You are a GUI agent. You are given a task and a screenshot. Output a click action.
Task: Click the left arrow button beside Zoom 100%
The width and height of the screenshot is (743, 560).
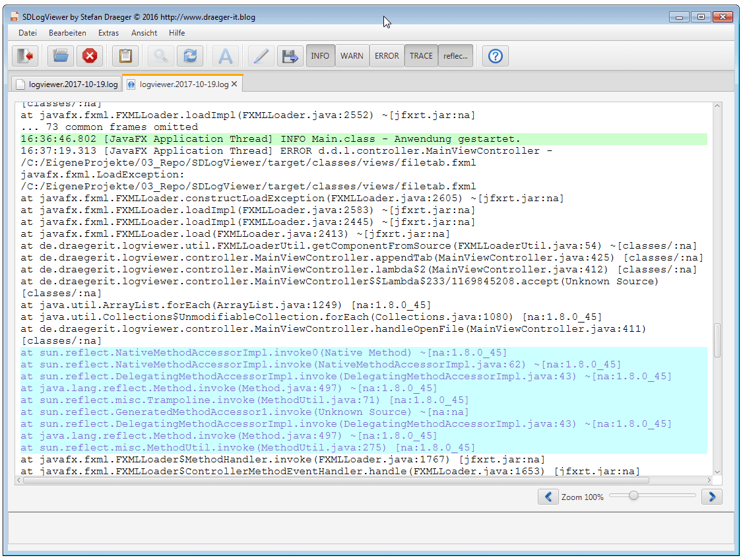point(548,497)
